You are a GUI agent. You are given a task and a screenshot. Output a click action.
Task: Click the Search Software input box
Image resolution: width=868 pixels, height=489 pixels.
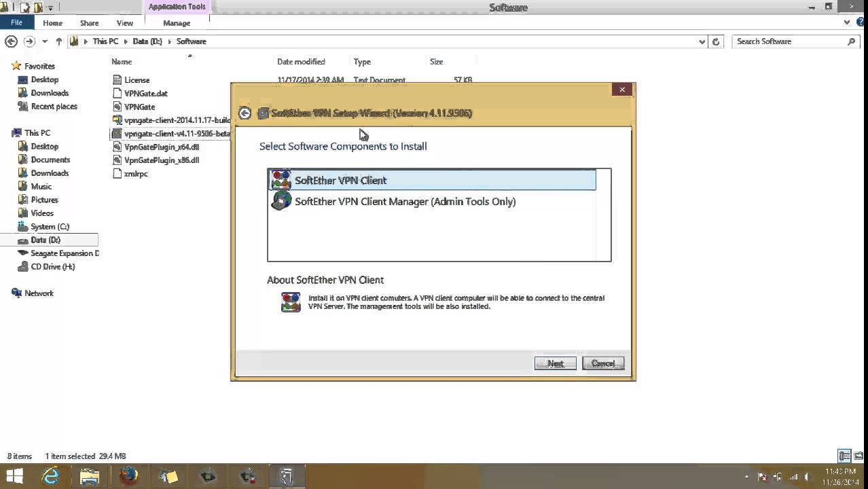(788, 41)
